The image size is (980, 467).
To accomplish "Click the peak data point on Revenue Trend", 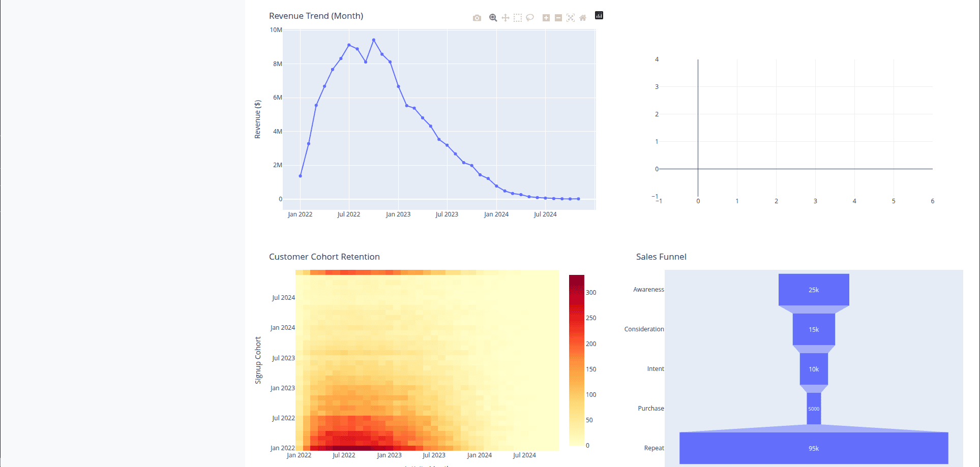I will click(374, 39).
